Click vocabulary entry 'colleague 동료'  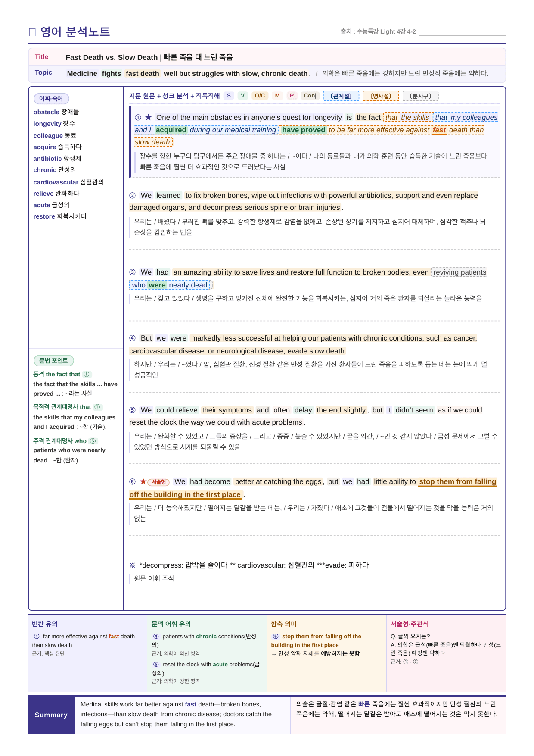(x=55, y=136)
